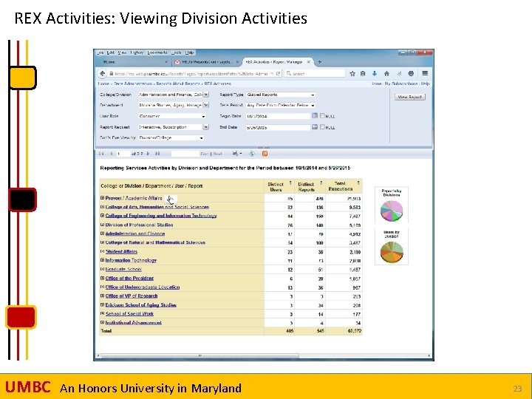Image resolution: width=532 pixels, height=399 pixels.
Task: Toggle the Begin Date NULL checkbox
Action: [322, 116]
